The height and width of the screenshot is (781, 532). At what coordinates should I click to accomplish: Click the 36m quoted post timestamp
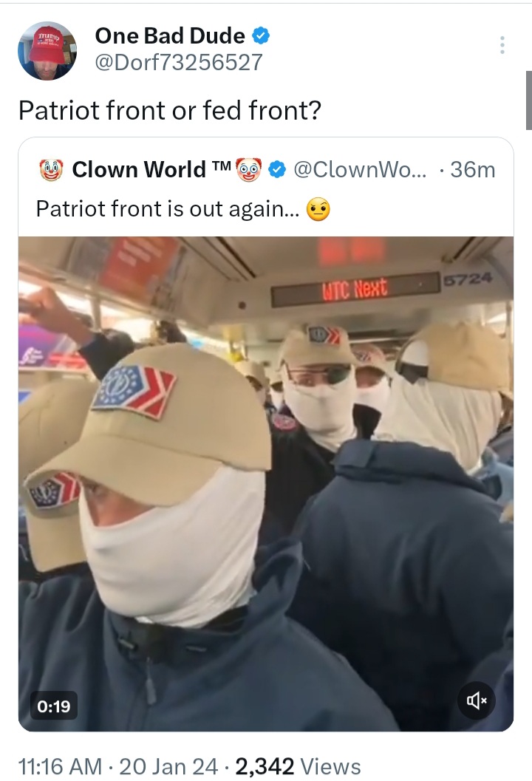(473, 170)
